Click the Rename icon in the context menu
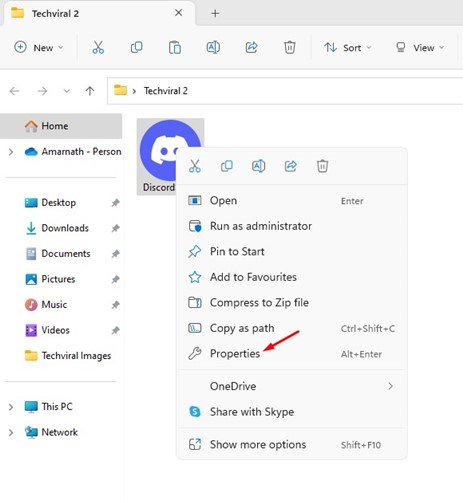463x500 pixels. [258, 166]
